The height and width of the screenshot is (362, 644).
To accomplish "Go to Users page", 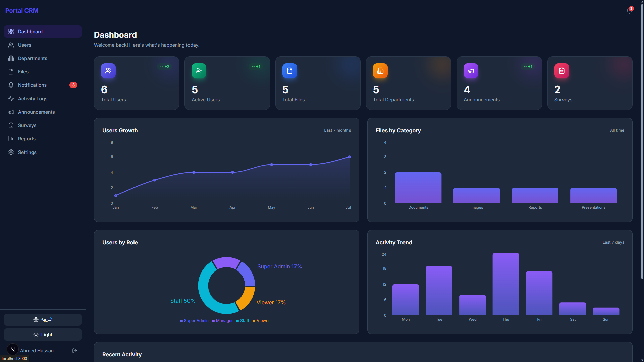I will (43, 45).
